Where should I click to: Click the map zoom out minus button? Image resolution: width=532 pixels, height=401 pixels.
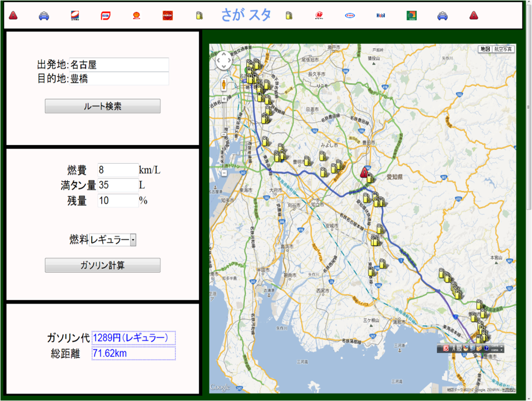click(x=224, y=173)
